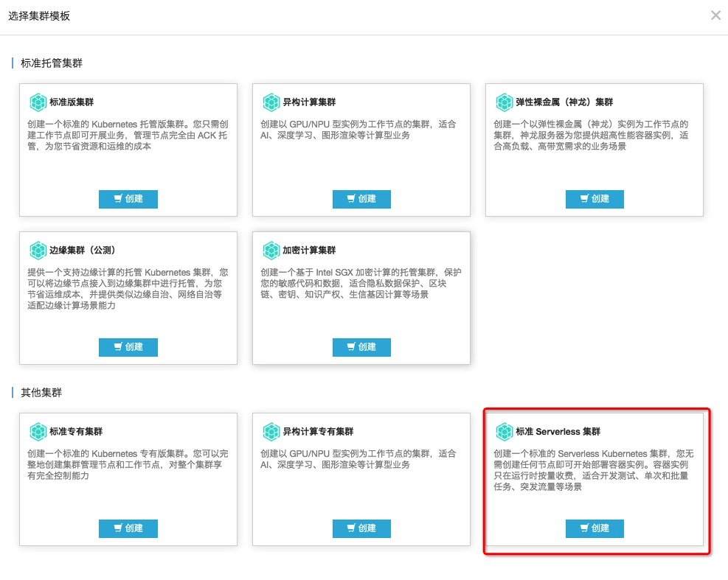Create the 标准 Serverless 集群

[x=594, y=528]
